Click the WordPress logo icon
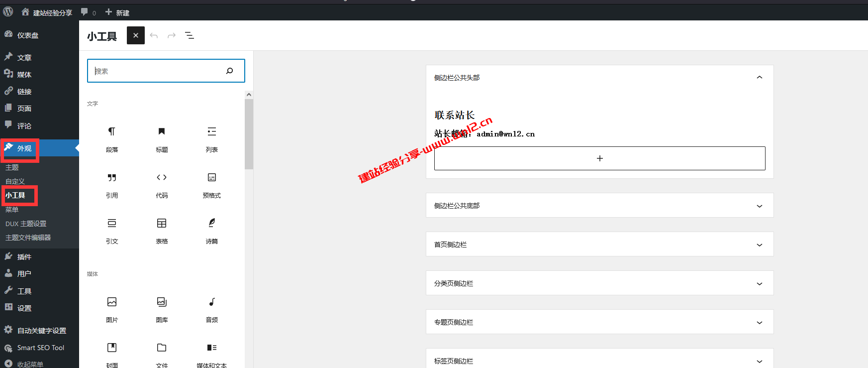This screenshot has height=368, width=868. point(8,11)
